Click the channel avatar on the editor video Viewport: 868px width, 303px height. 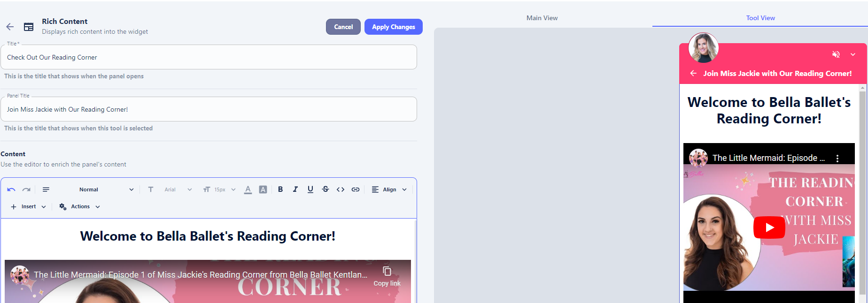(20, 275)
